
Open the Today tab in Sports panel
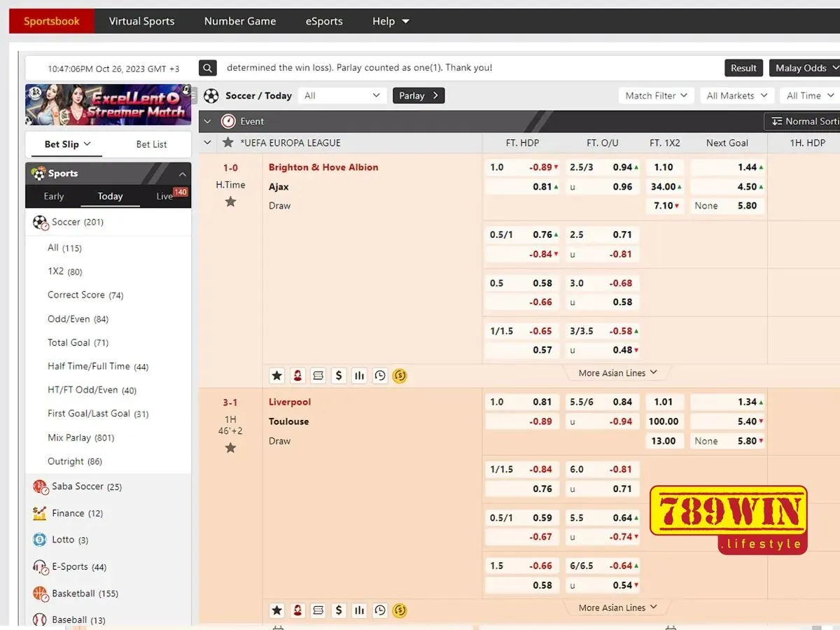(110, 196)
